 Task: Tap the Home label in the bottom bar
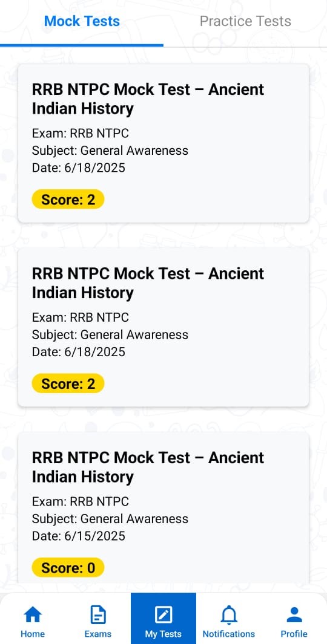pyautogui.click(x=33, y=634)
